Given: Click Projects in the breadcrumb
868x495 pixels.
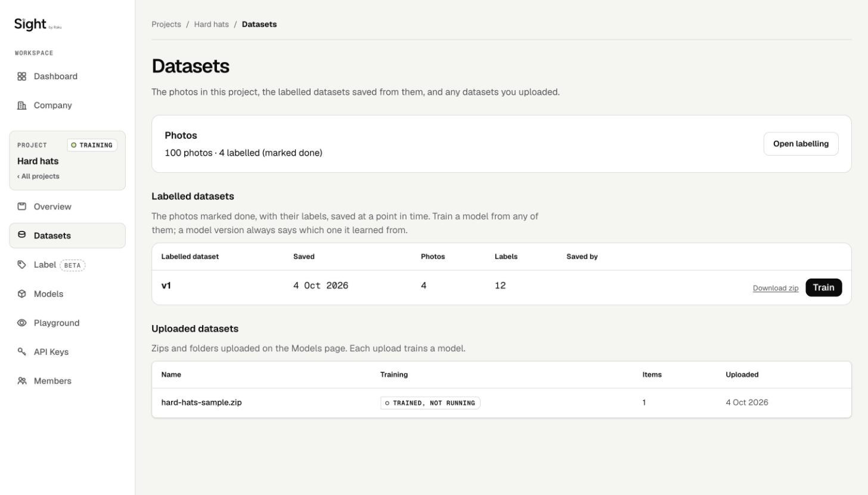Looking at the screenshot, I should (166, 24).
